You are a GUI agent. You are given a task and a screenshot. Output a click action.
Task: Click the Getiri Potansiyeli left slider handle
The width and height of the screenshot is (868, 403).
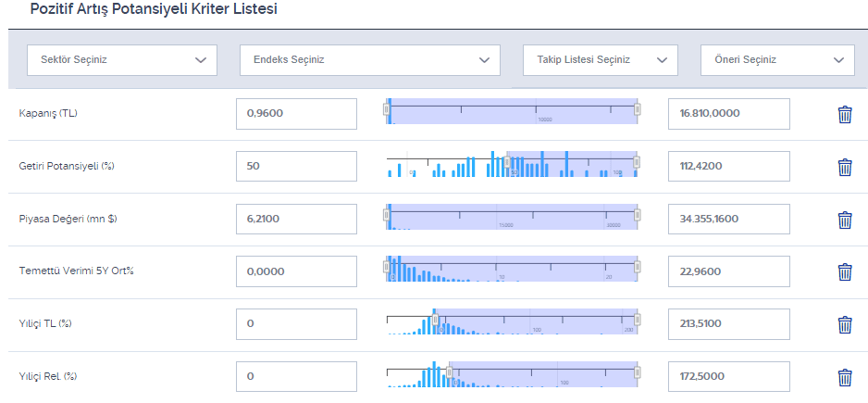click(x=507, y=161)
